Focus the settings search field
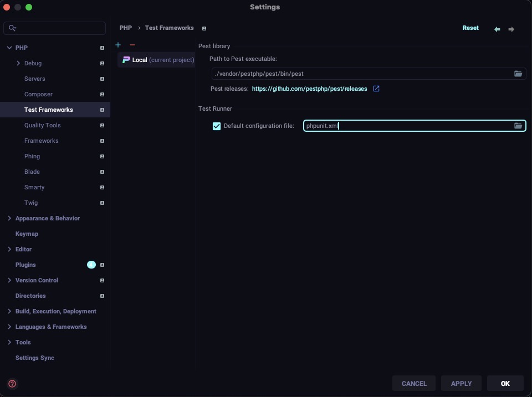The width and height of the screenshot is (532, 397). pos(55,28)
